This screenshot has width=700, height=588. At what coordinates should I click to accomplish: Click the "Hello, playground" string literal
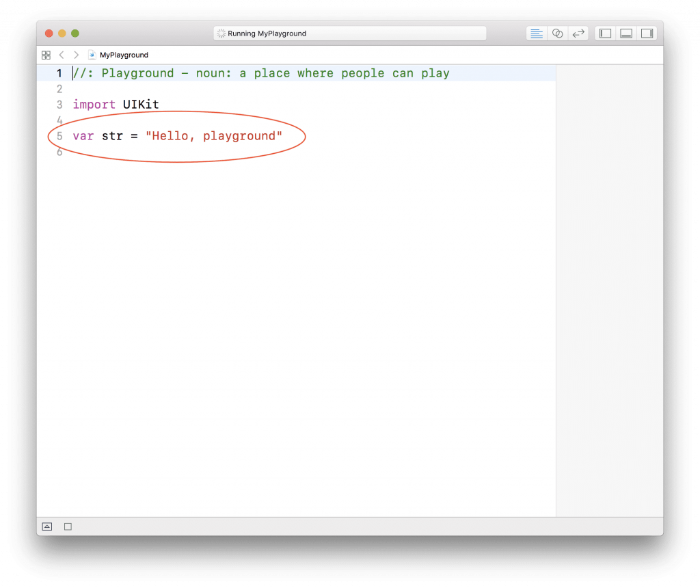214,136
